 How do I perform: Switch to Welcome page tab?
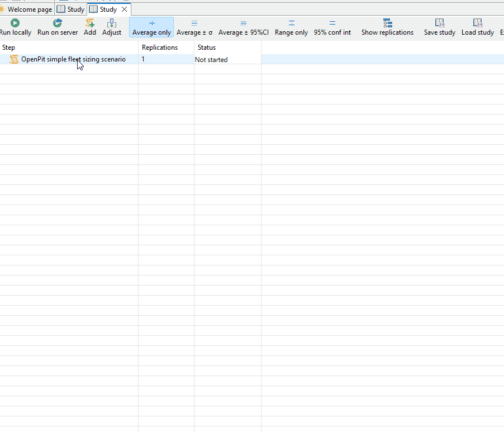coord(27,10)
